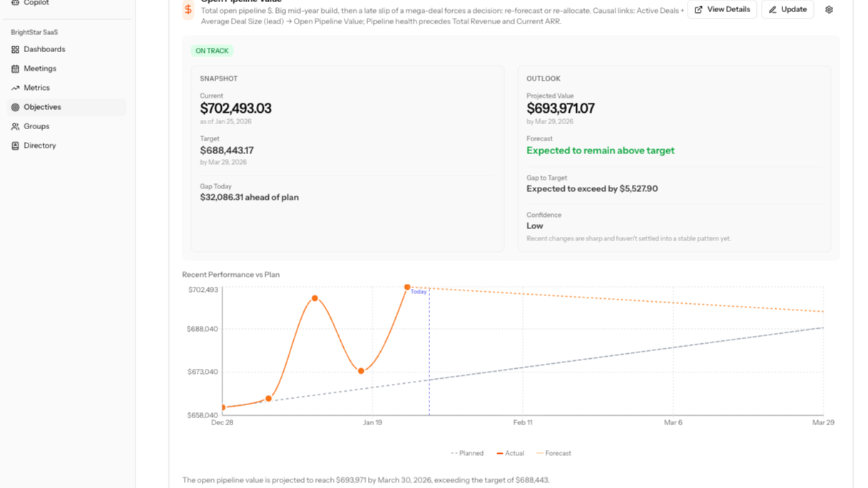
Task: Toggle the Planned series in chart legend
Action: coord(467,453)
